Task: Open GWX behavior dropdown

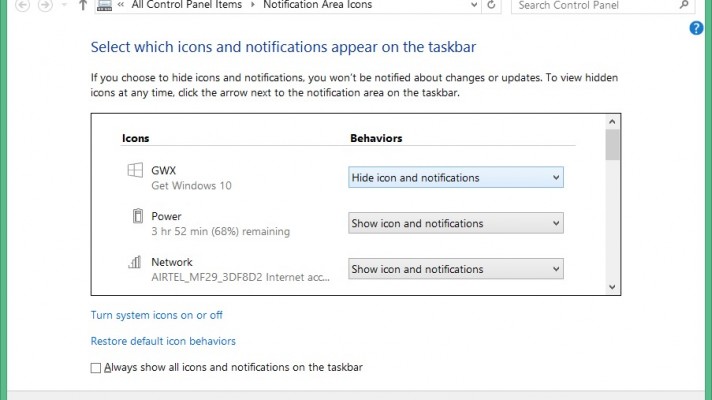Action: [455, 178]
